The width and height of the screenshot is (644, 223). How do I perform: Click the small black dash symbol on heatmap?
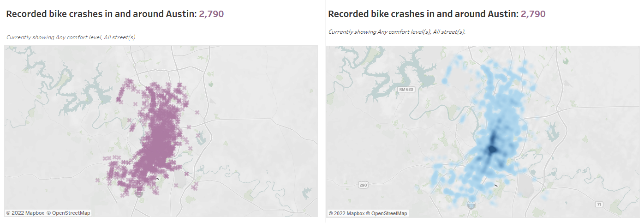tap(495, 185)
